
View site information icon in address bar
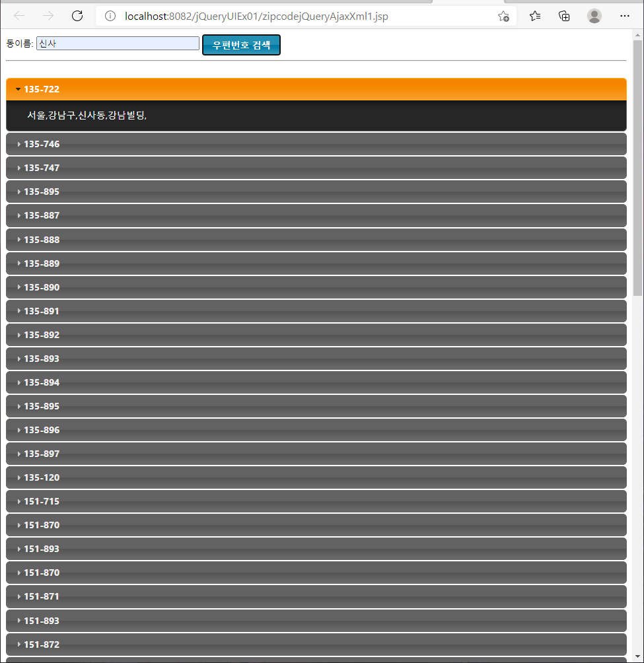click(x=110, y=16)
